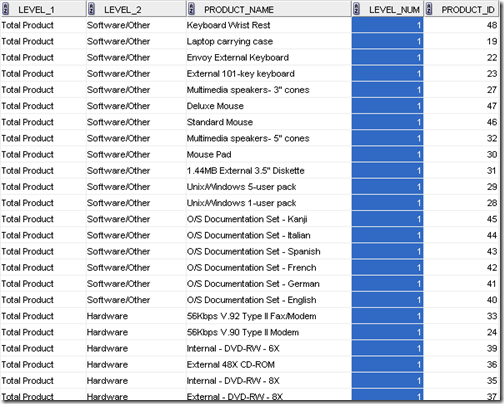Click the Deluxe Mouse cell

tap(269, 106)
